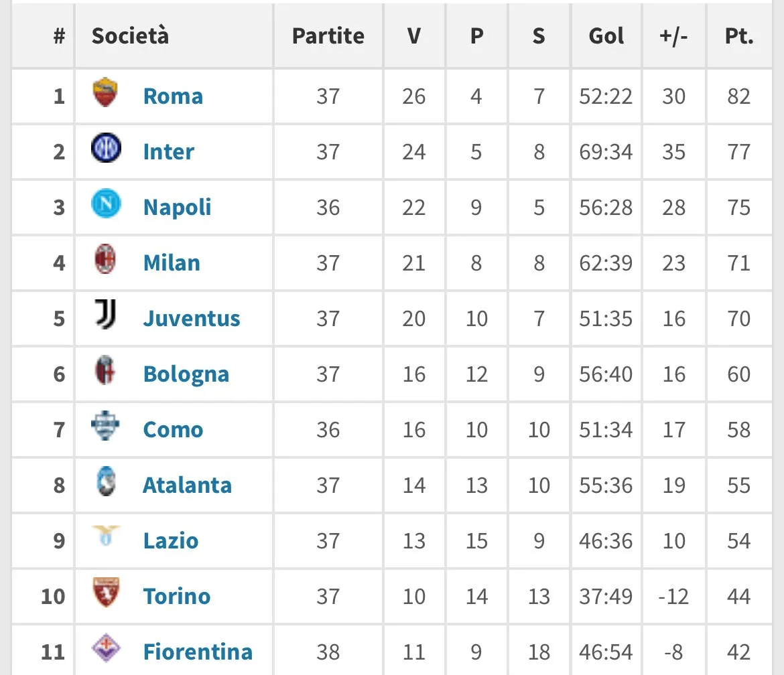Click the Juventus club crest icon

click(106, 315)
